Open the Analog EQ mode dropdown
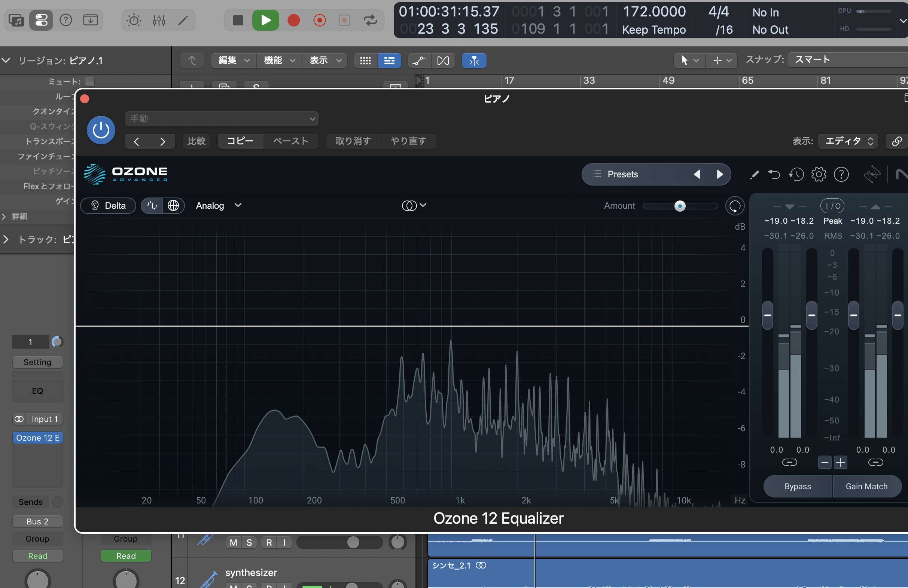The height and width of the screenshot is (588, 908). tap(219, 205)
